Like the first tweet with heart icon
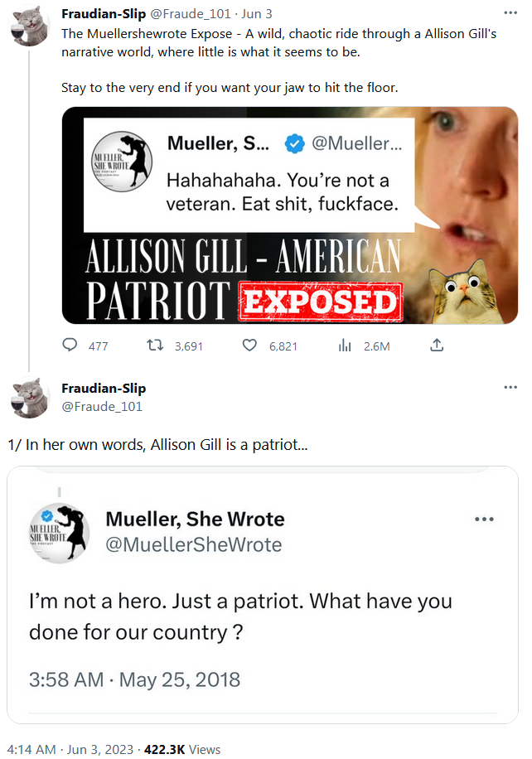This screenshot has height=759, width=532. point(249,346)
